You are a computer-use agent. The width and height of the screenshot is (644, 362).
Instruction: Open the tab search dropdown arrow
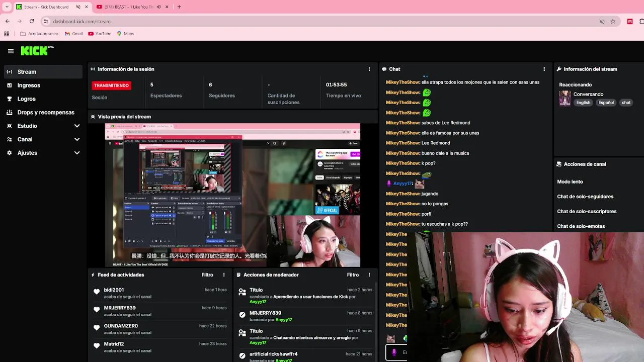click(x=7, y=7)
